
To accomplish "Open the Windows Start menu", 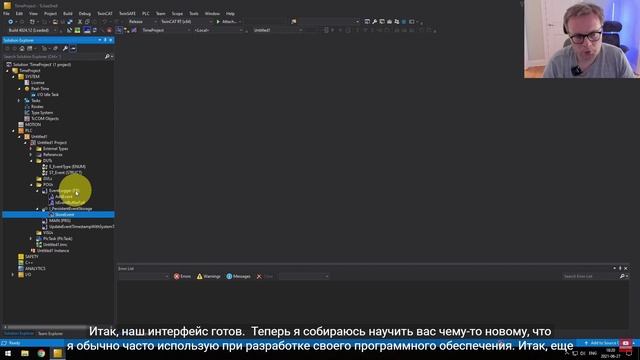I will [x=8, y=353].
